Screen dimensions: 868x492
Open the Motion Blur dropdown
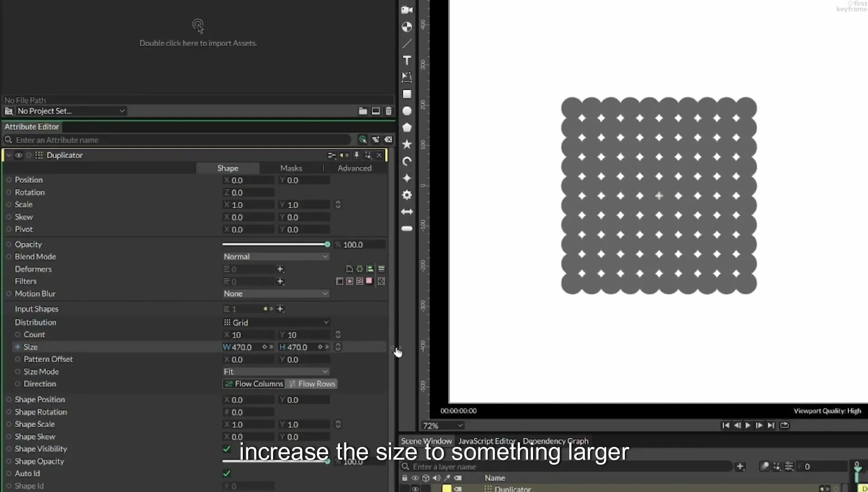click(x=275, y=293)
